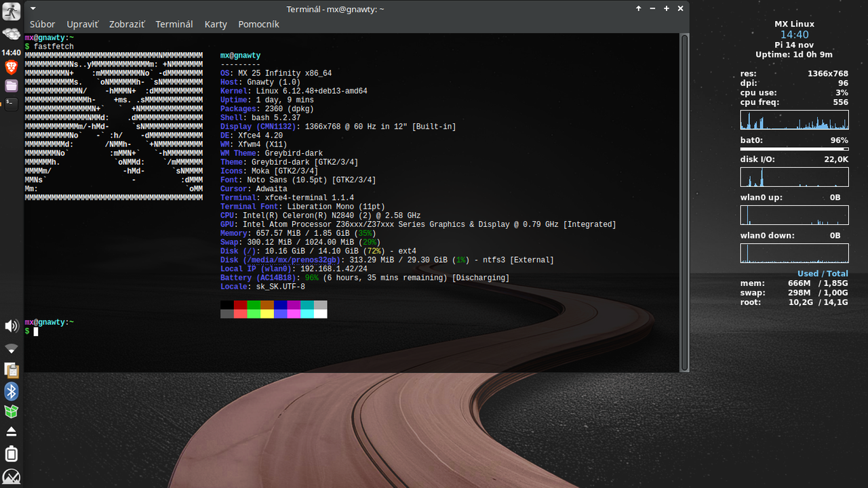Click the 'Pi 14 nov' date in Conky

(x=794, y=45)
